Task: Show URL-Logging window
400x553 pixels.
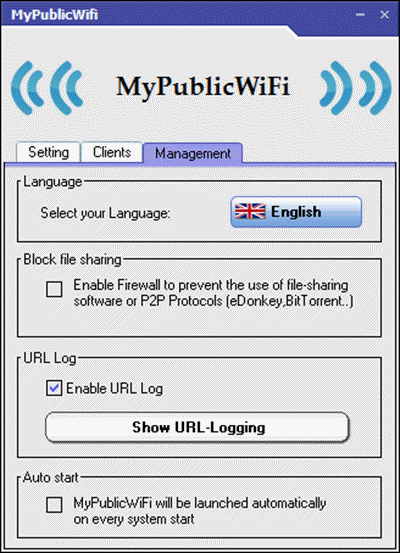Action: (198, 427)
